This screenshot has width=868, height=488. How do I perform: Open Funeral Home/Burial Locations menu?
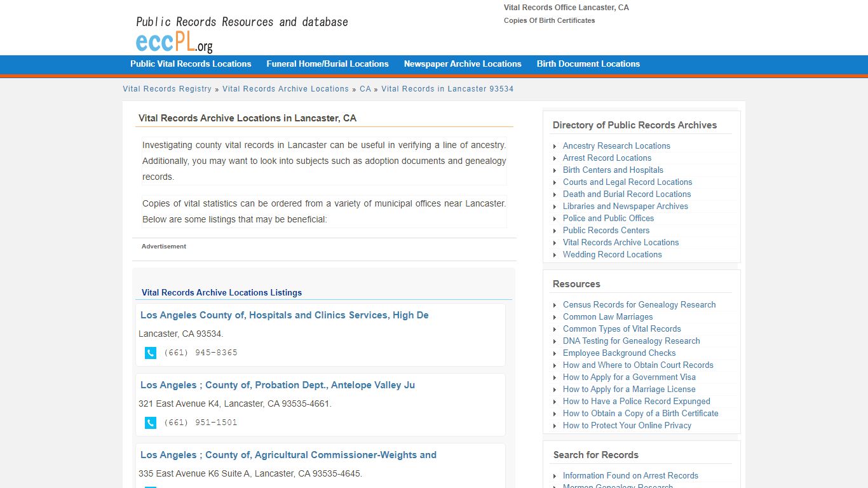(x=327, y=64)
